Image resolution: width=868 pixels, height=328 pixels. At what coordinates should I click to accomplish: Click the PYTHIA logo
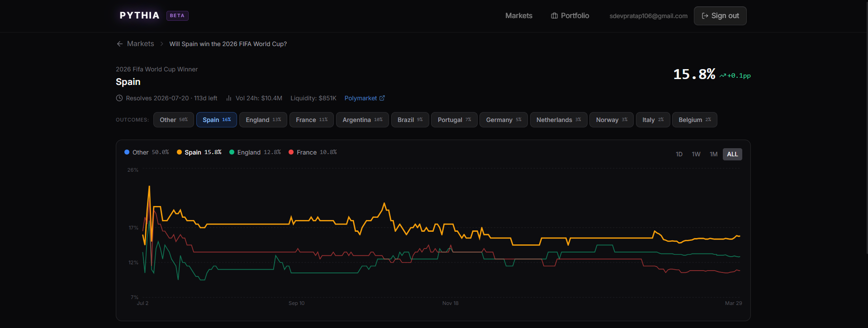coord(139,15)
